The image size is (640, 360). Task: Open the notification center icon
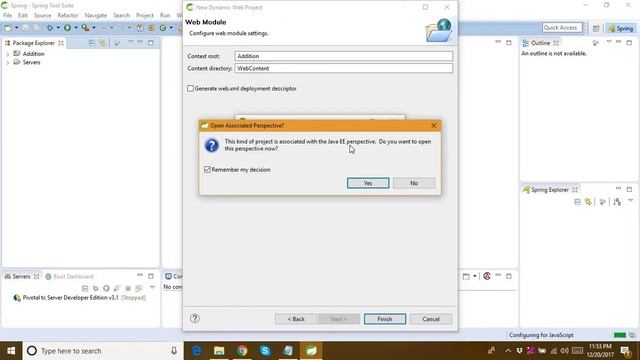625,351
